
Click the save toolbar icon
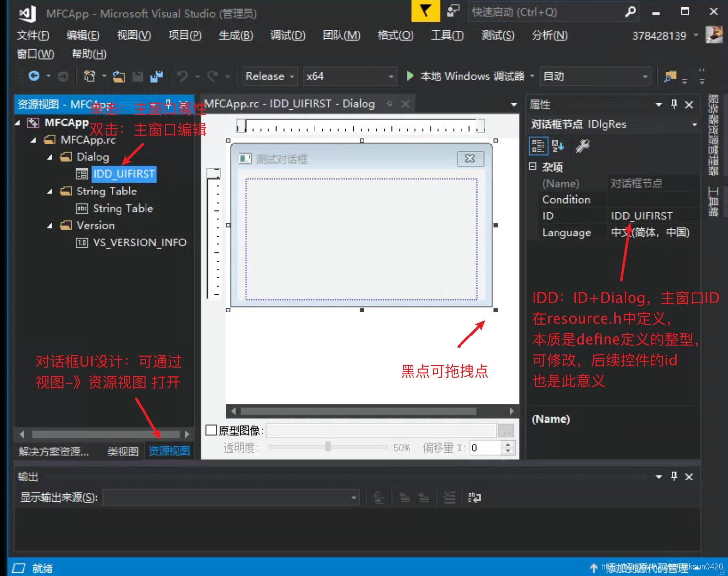[138, 76]
